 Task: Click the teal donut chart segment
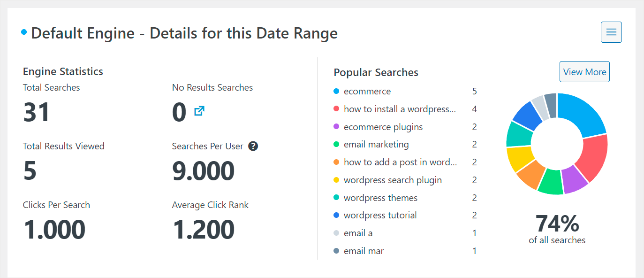coord(519,135)
